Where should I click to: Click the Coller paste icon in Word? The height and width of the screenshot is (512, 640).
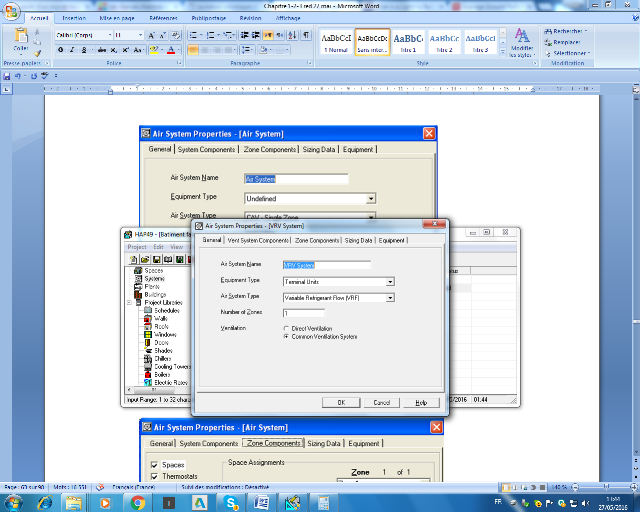point(20,43)
